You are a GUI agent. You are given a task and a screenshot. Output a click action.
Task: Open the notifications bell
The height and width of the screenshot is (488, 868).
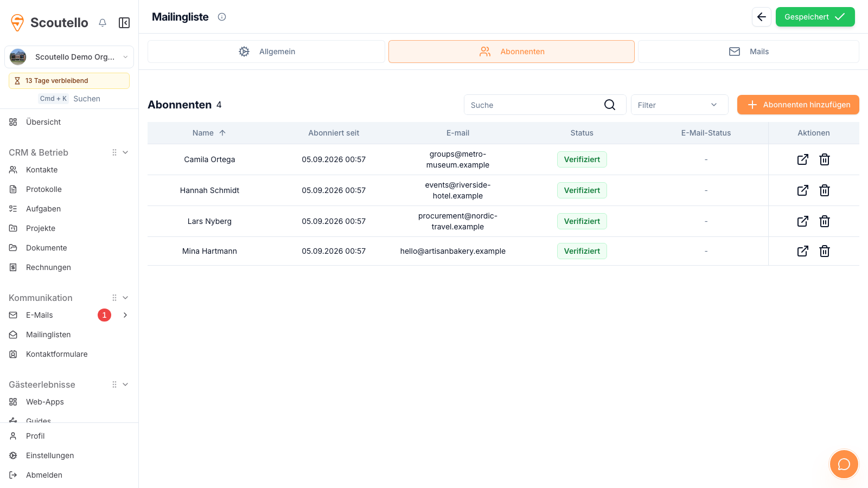(x=103, y=23)
